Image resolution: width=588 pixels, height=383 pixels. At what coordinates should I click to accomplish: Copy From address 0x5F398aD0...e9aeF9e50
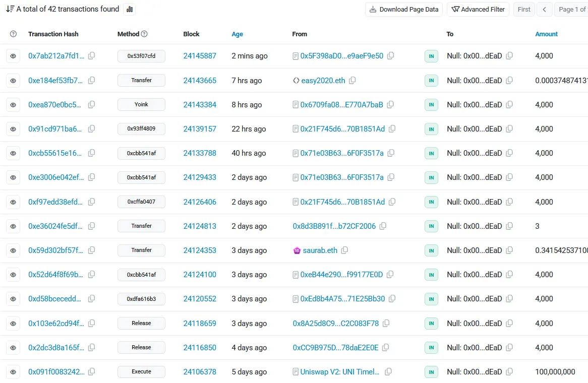[x=391, y=56]
